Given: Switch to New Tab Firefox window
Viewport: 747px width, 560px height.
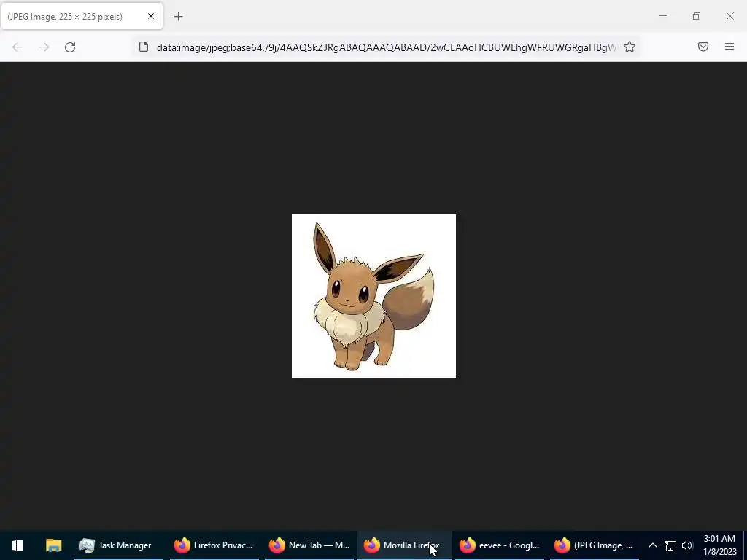Looking at the screenshot, I should pyautogui.click(x=309, y=545).
